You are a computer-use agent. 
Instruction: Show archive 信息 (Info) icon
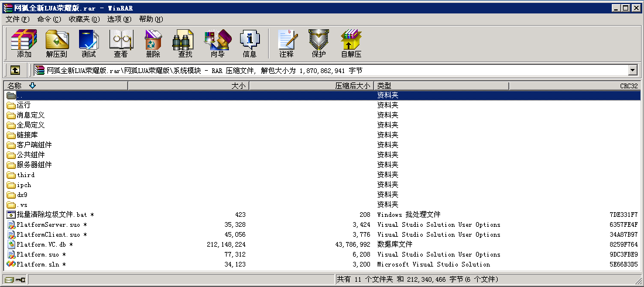coord(249,43)
